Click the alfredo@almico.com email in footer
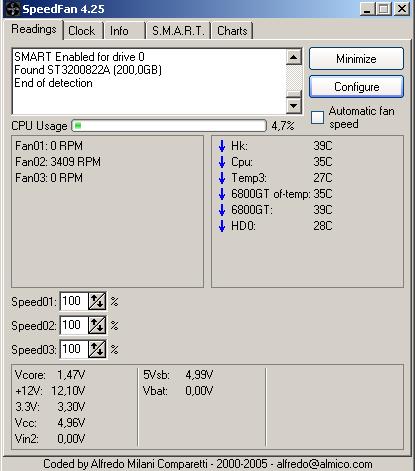The height and width of the screenshot is (471, 415). coord(324,464)
